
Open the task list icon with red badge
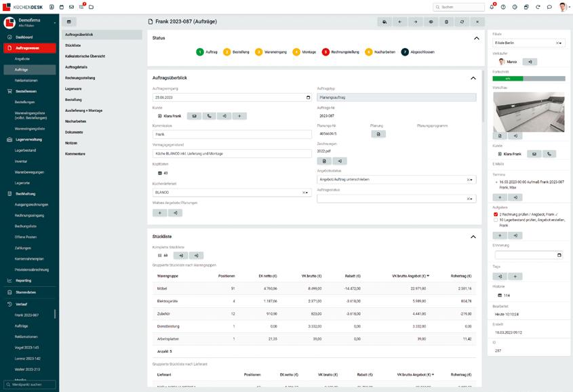81,7
